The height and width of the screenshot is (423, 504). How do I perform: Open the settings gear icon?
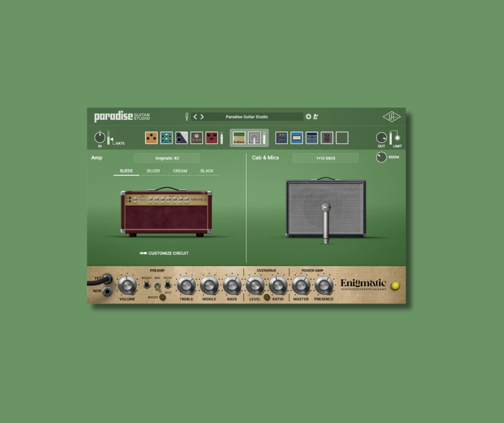coord(308,116)
